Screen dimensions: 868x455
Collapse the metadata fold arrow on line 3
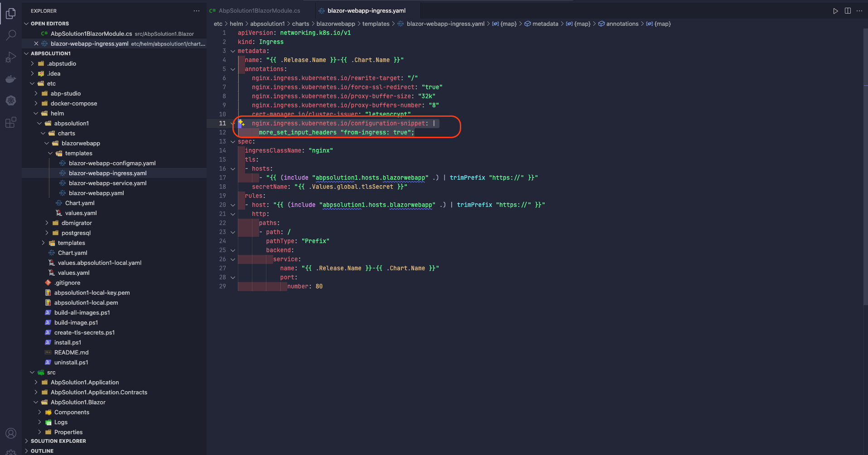pos(233,51)
